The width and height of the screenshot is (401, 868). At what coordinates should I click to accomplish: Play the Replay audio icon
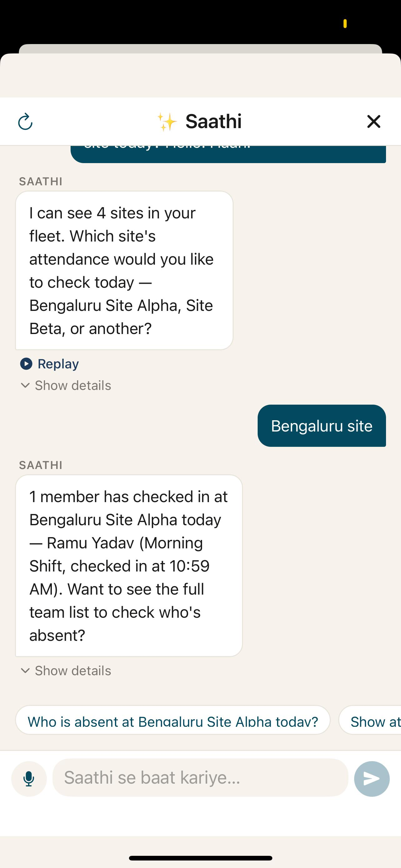pyautogui.click(x=26, y=364)
